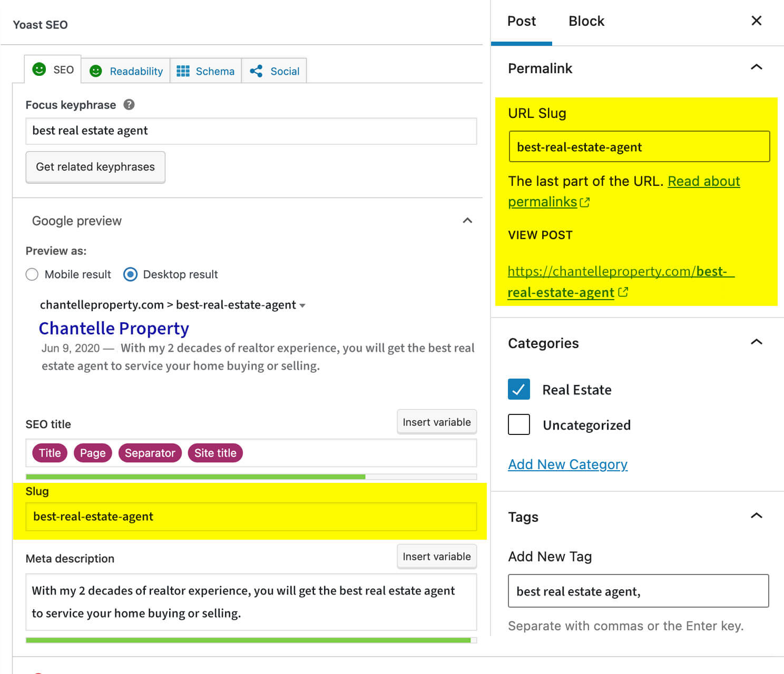Check the Uncategorized category

click(518, 424)
